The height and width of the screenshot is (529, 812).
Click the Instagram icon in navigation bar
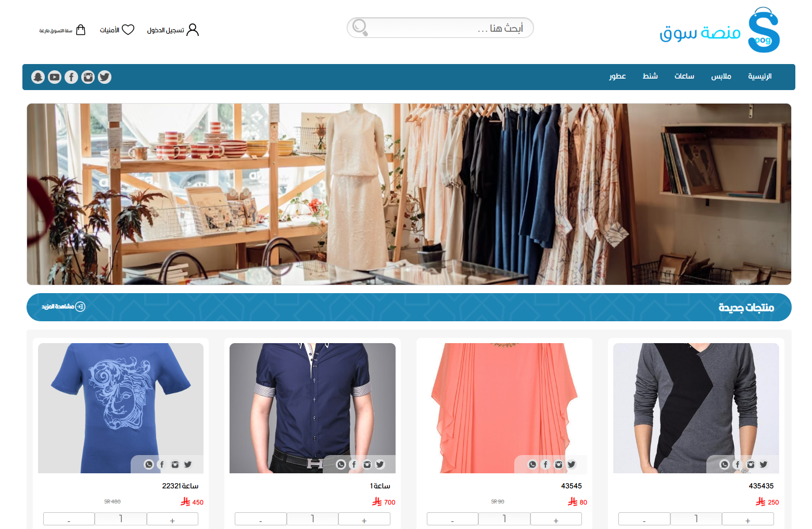pos(88,77)
